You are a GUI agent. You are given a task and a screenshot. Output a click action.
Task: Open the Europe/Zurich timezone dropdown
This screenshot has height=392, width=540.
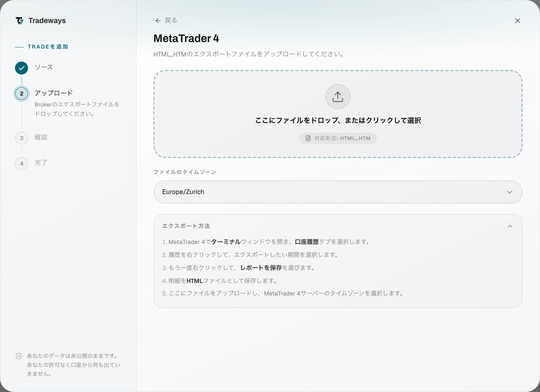pos(338,192)
